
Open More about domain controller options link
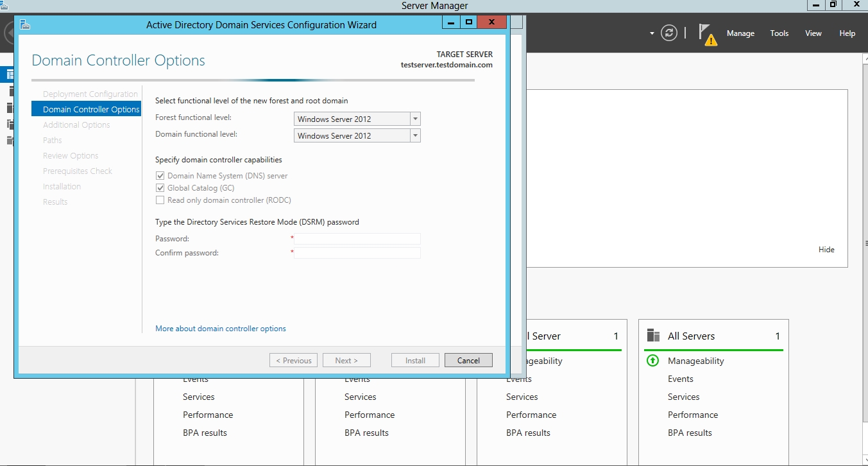221,329
